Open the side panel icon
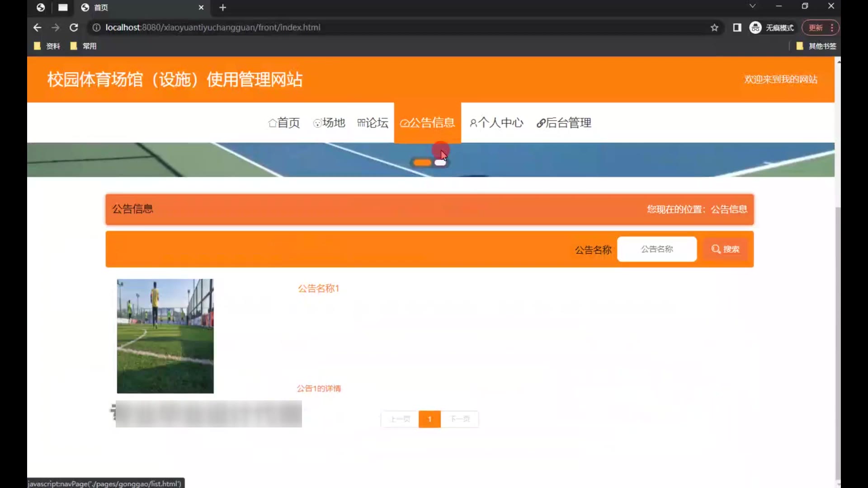 coord(737,28)
